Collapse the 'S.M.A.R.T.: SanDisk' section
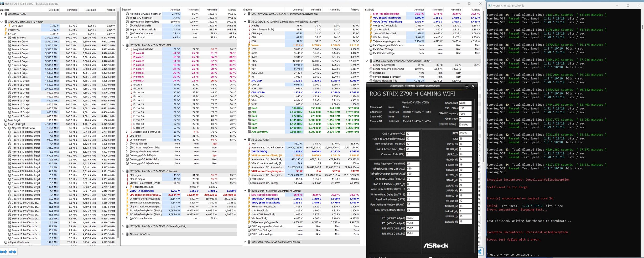Viewport: 644px width, 258px height. pyautogui.click(x=367, y=61)
